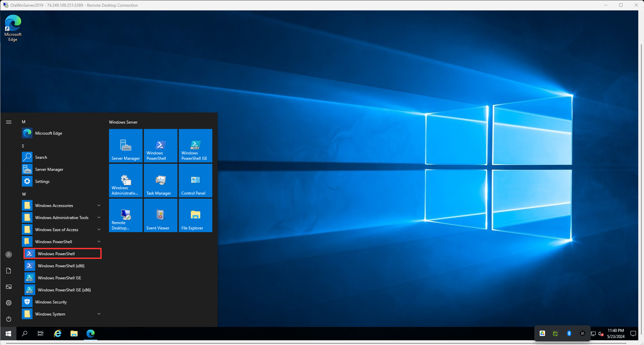644x345 pixels.
Task: Open Task View on the taskbar
Action: pos(41,334)
